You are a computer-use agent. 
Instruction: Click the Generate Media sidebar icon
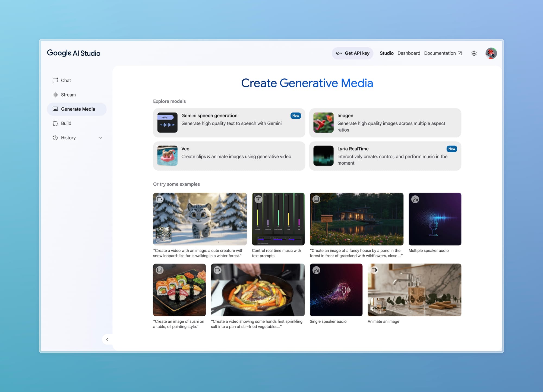(55, 109)
